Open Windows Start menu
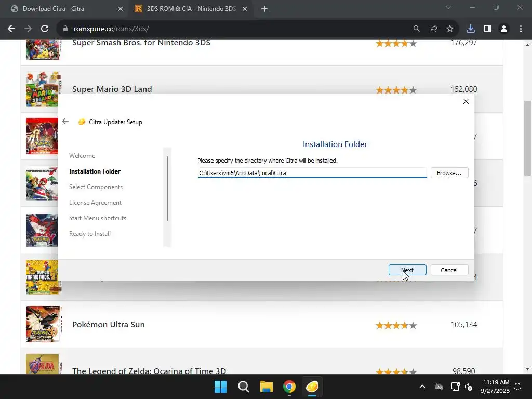The image size is (532, 399). pos(220,387)
